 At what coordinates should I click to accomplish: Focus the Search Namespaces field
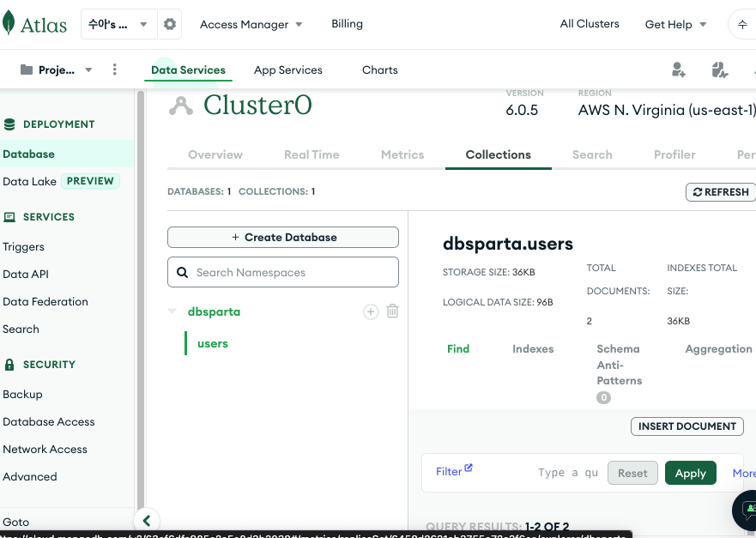point(283,272)
